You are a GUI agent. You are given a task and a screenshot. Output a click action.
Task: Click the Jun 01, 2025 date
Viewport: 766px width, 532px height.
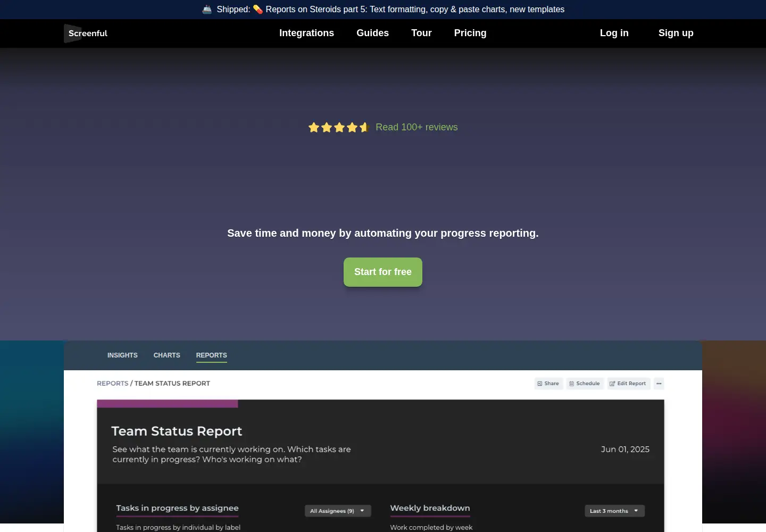click(x=625, y=450)
